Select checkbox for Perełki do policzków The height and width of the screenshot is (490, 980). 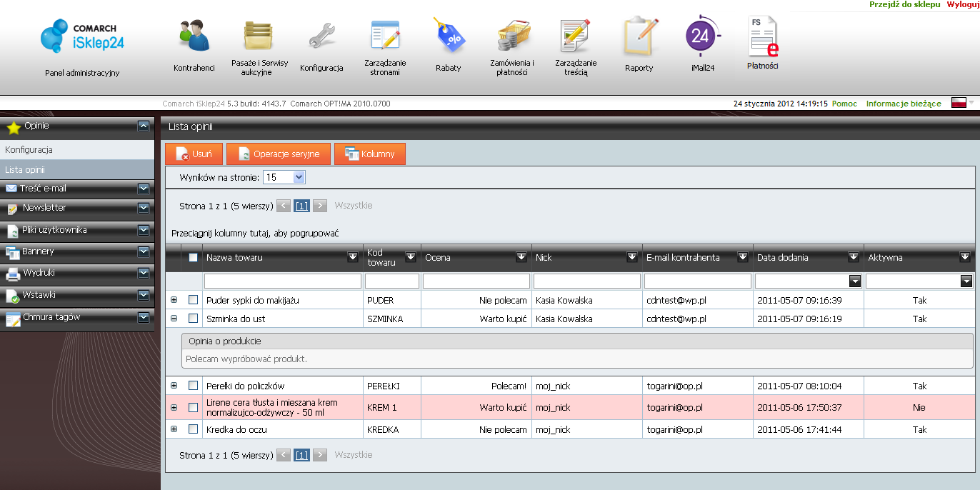tap(193, 386)
